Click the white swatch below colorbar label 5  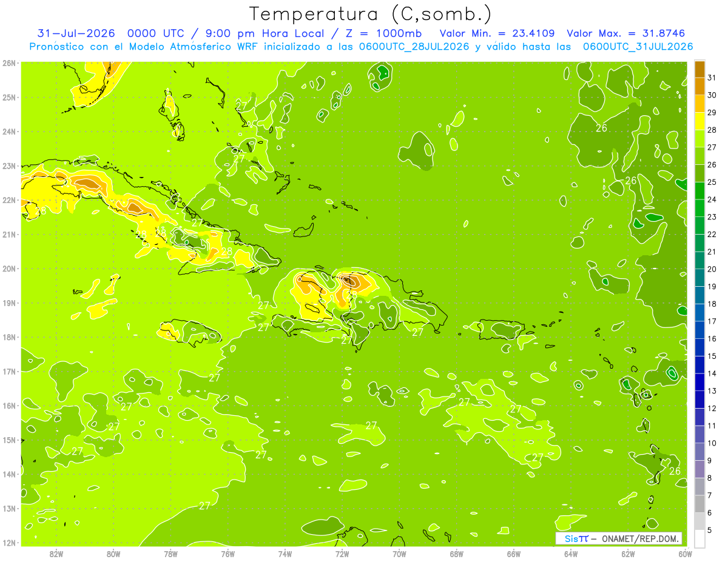click(x=699, y=538)
